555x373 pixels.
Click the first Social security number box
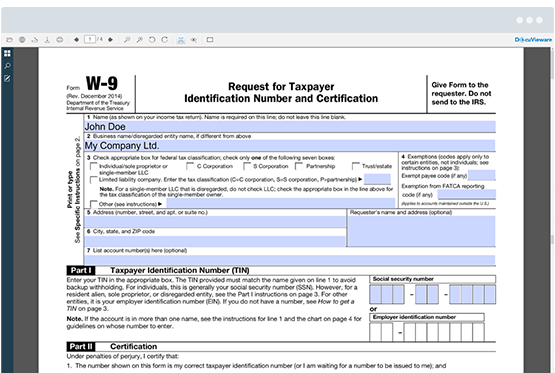[376, 294]
